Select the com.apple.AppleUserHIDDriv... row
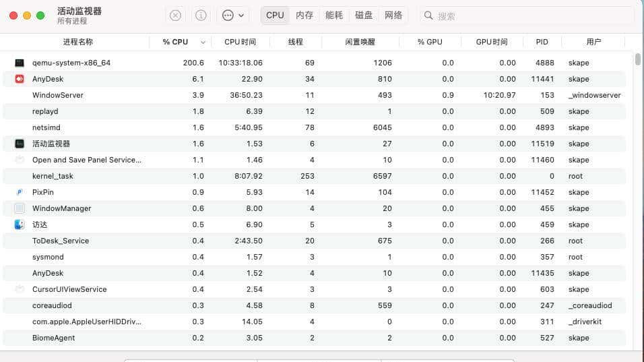The height and width of the screenshot is (362, 644). pyautogui.click(x=314, y=322)
